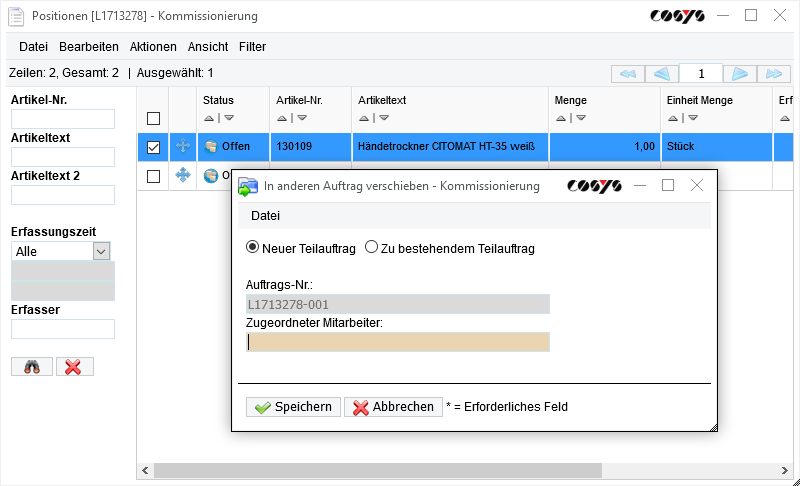Jump to the last page of results
Image resolution: width=800 pixels, height=486 pixels.
pyautogui.click(x=773, y=74)
